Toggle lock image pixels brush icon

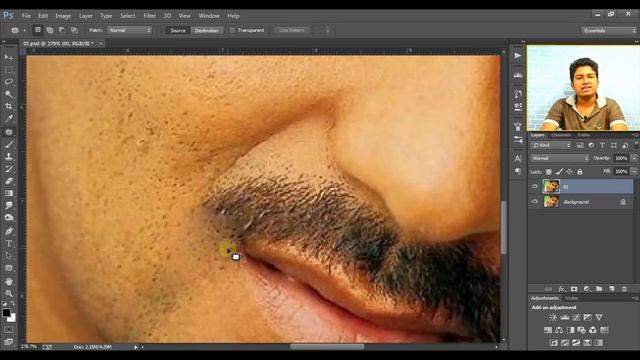559,172
